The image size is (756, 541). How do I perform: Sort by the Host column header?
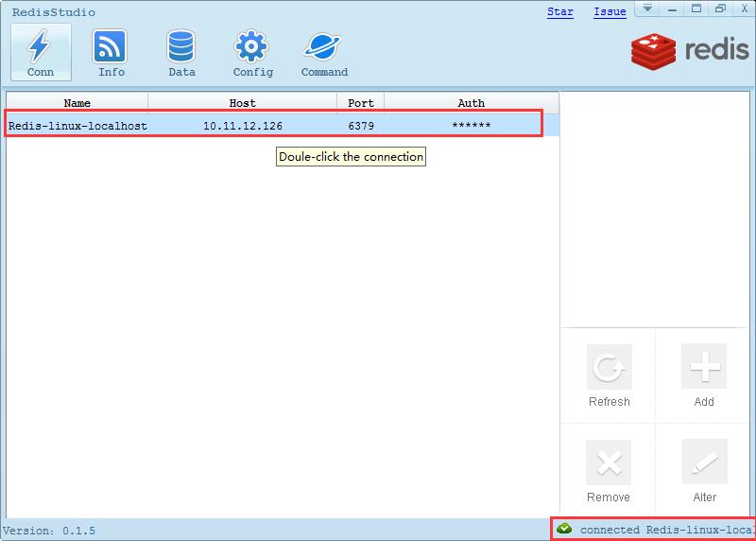click(x=242, y=103)
